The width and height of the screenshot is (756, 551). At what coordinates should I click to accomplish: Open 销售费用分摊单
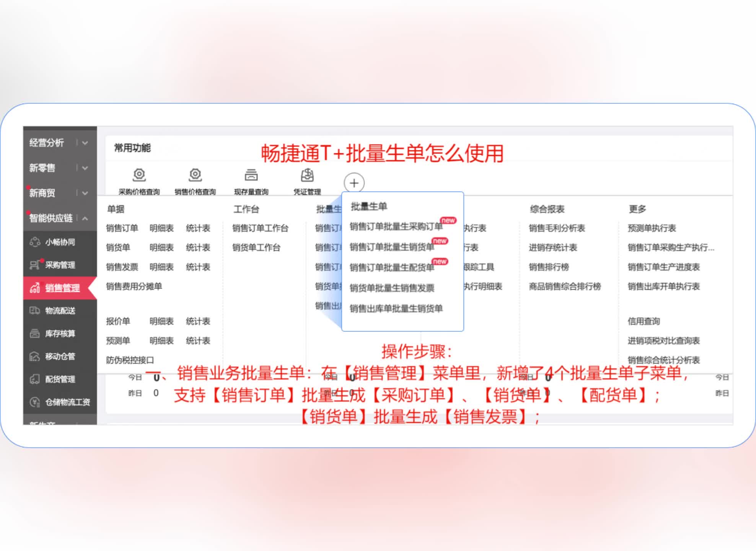(x=134, y=286)
